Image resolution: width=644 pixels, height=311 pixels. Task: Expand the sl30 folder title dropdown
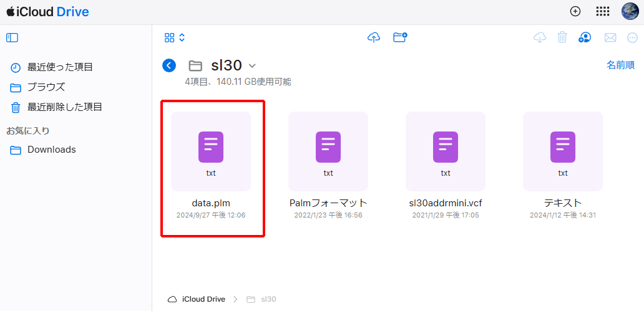pos(253,65)
